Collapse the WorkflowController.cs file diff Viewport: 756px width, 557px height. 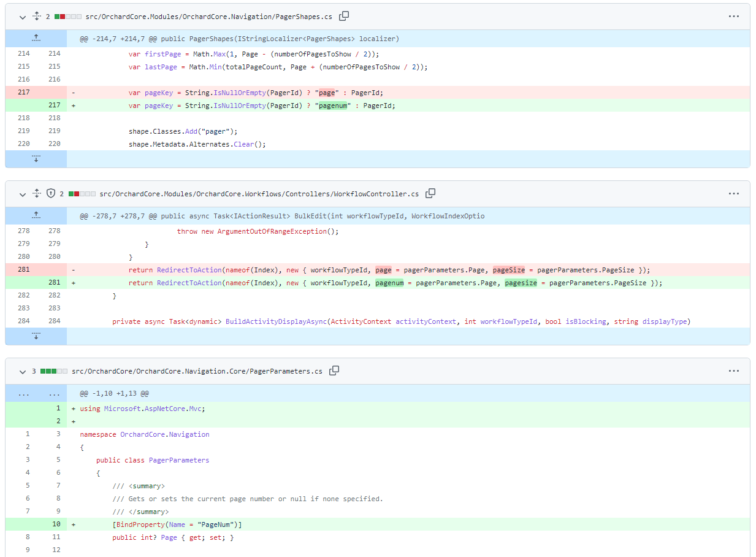(23, 194)
